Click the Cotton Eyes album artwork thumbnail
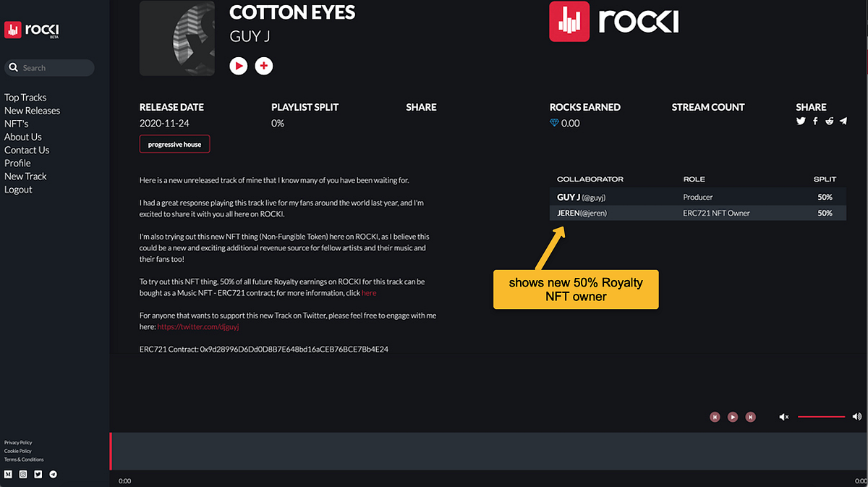This screenshot has height=487, width=868. click(x=177, y=38)
